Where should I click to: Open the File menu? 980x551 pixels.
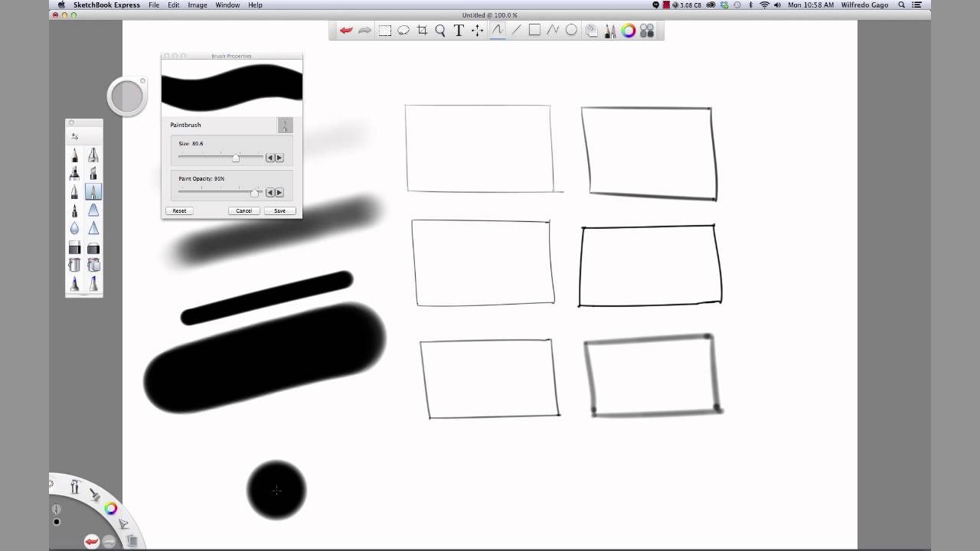point(154,5)
